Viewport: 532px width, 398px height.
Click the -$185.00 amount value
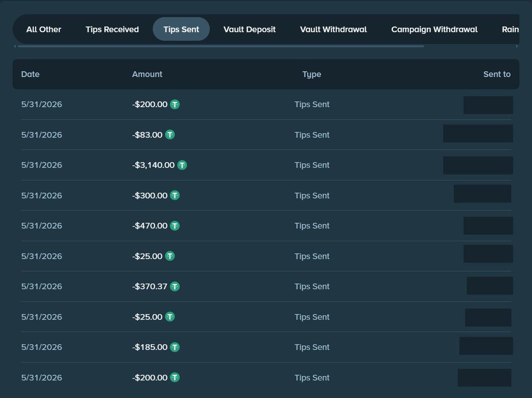150,347
